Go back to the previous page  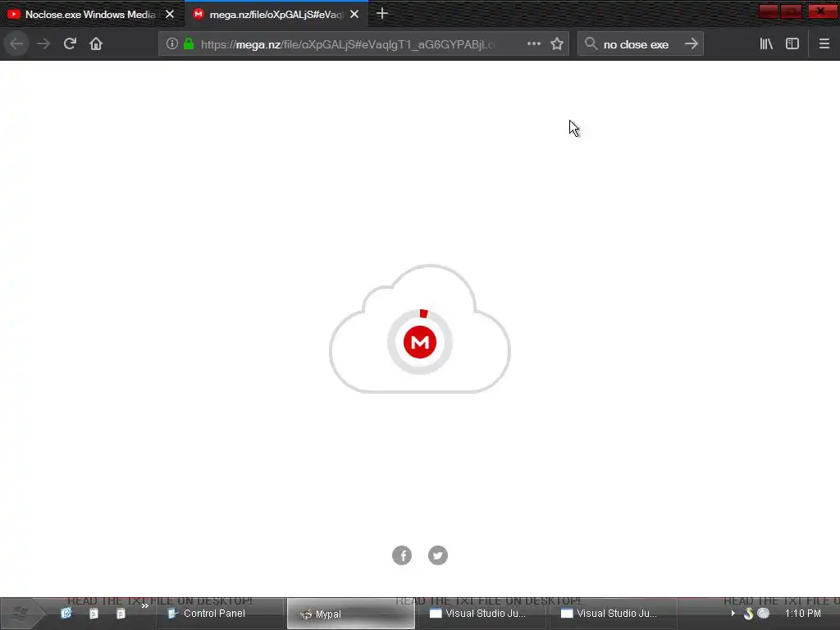pyautogui.click(x=16, y=43)
